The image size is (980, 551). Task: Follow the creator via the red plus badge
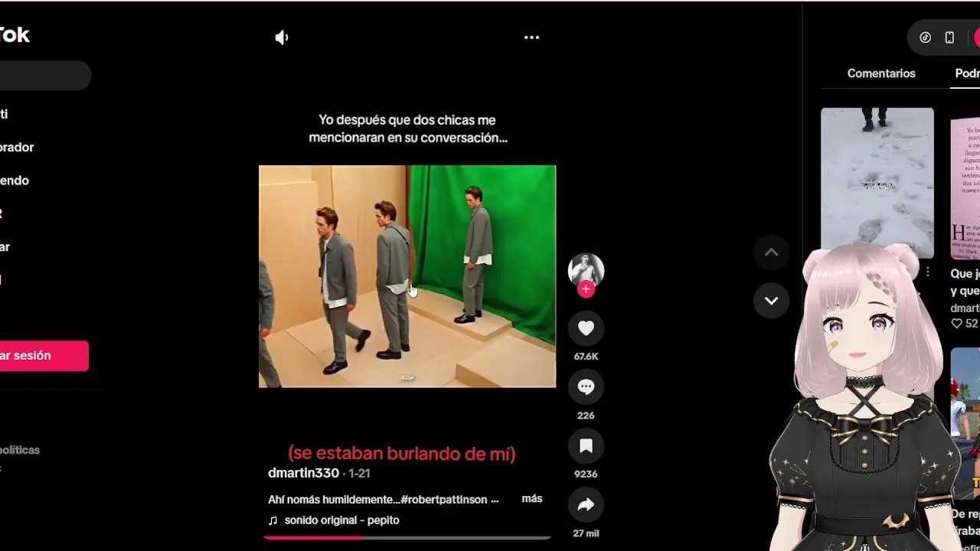coord(586,289)
